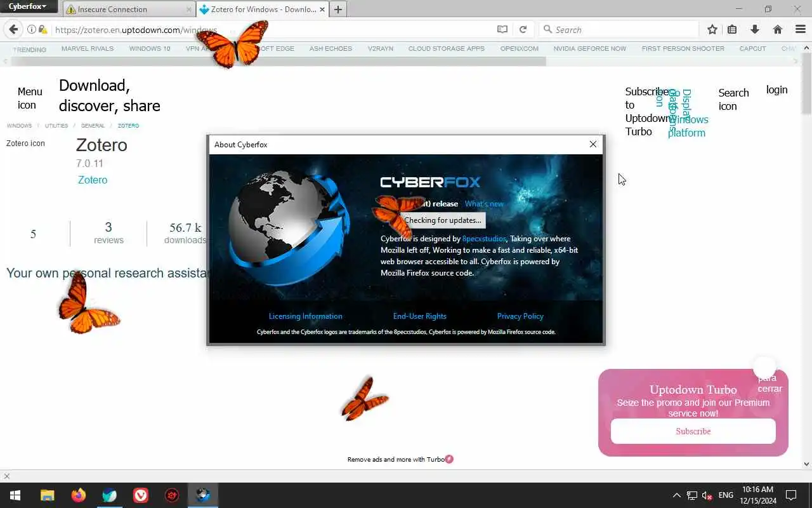
Task: Click Subscribe in Uptodown Turbo promo
Action: (693, 431)
